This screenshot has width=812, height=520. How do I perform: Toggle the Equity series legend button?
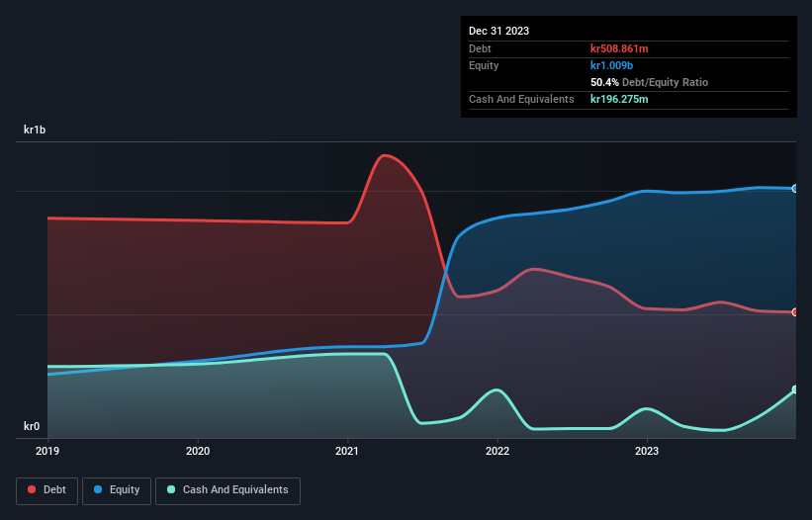pos(117,490)
